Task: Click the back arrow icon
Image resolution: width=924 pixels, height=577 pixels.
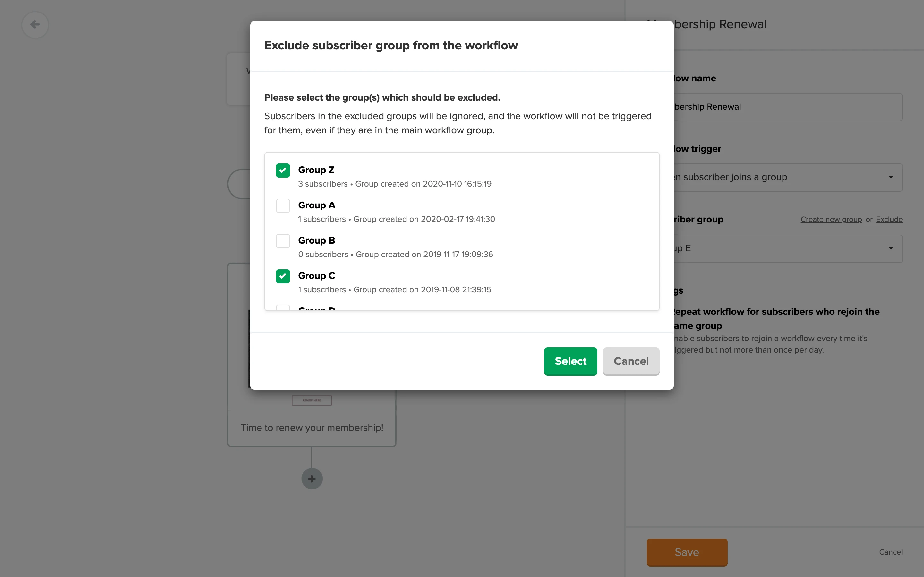Action: tap(35, 25)
